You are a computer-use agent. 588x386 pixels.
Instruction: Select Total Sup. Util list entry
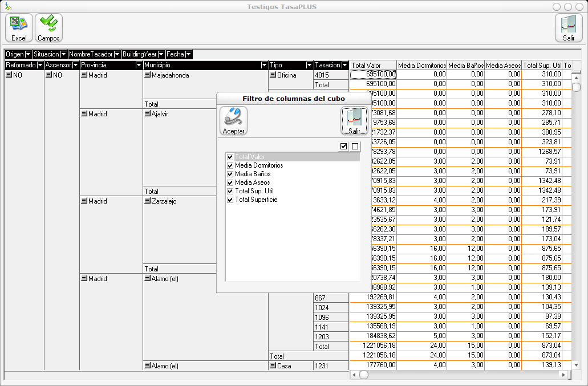coord(256,191)
